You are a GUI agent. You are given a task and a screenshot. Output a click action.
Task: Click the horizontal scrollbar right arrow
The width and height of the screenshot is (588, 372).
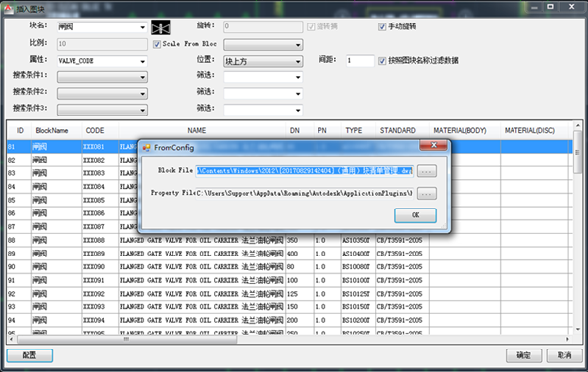click(x=567, y=339)
